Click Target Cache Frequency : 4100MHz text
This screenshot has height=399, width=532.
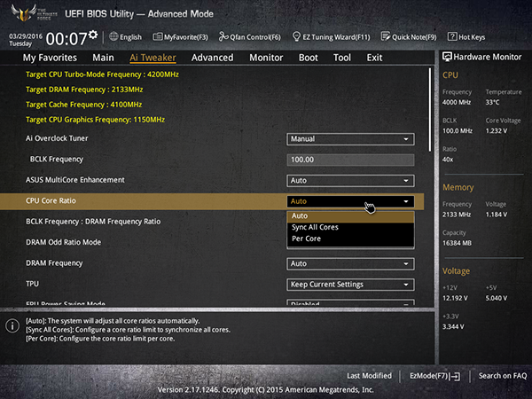click(84, 105)
